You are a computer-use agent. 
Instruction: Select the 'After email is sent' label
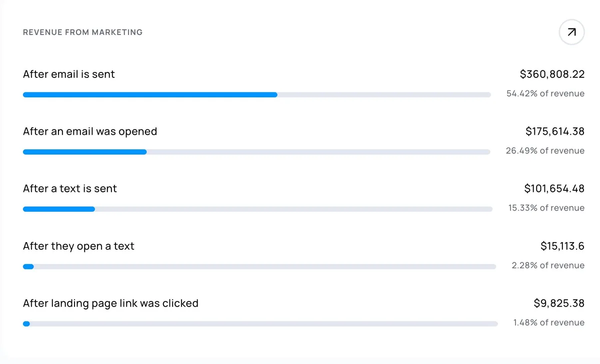tap(68, 74)
